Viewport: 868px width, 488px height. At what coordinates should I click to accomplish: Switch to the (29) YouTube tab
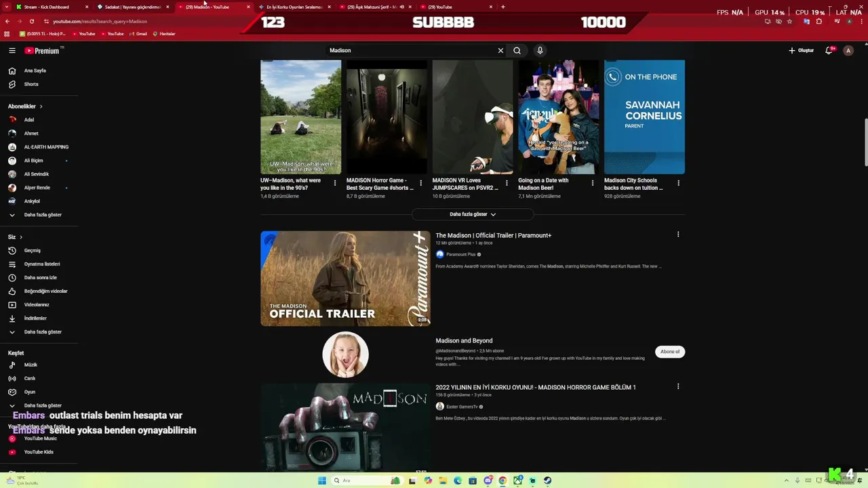pyautogui.click(x=456, y=7)
